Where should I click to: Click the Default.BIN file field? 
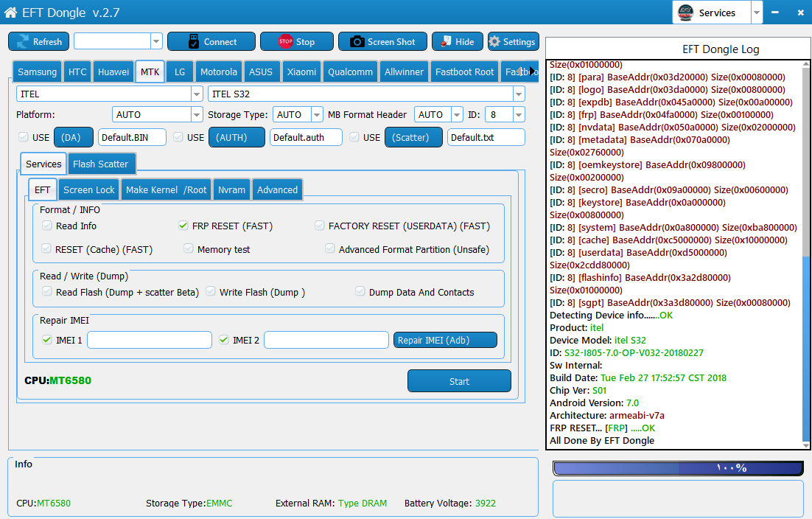coord(132,137)
